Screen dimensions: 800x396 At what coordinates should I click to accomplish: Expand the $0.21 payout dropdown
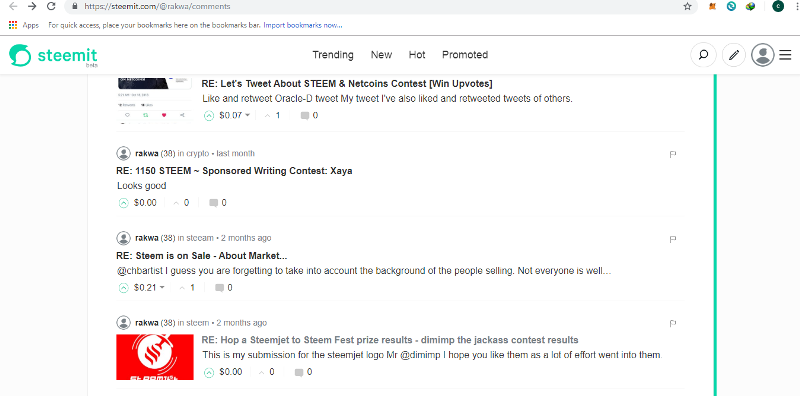(162, 287)
